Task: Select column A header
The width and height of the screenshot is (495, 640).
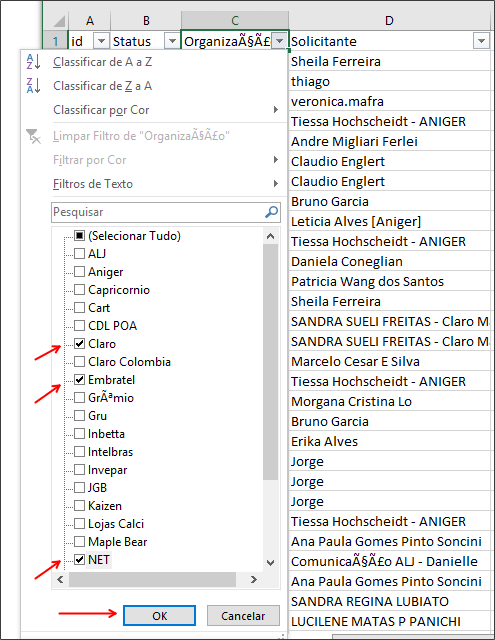Action: (90, 20)
